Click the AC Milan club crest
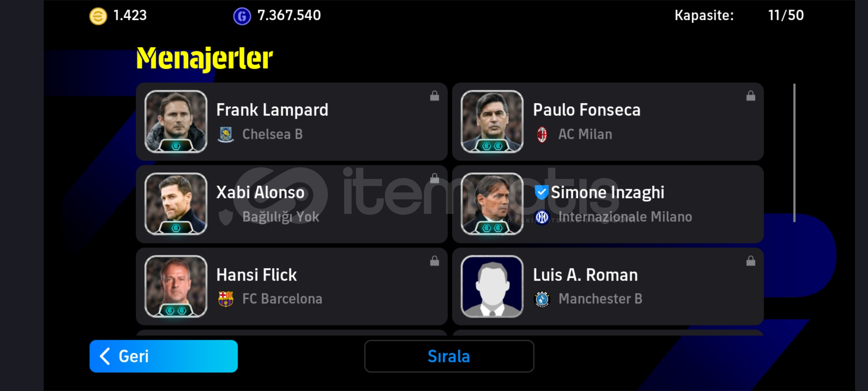 [x=542, y=134]
